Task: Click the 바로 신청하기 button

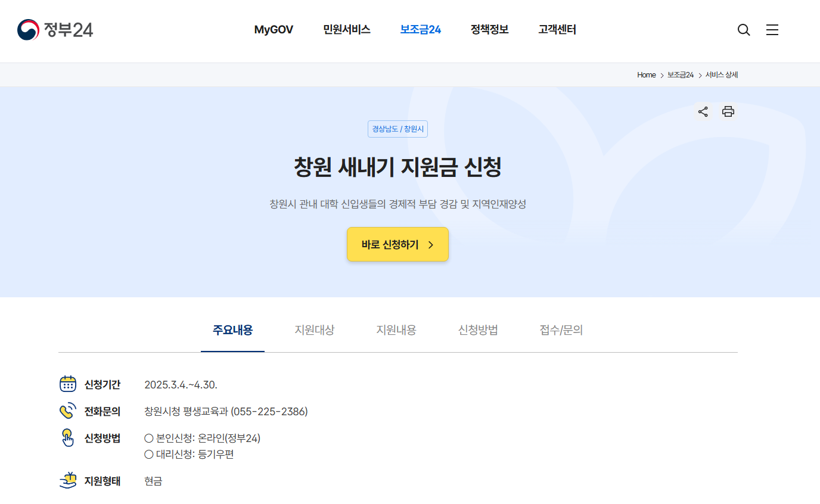Action: pos(397,244)
